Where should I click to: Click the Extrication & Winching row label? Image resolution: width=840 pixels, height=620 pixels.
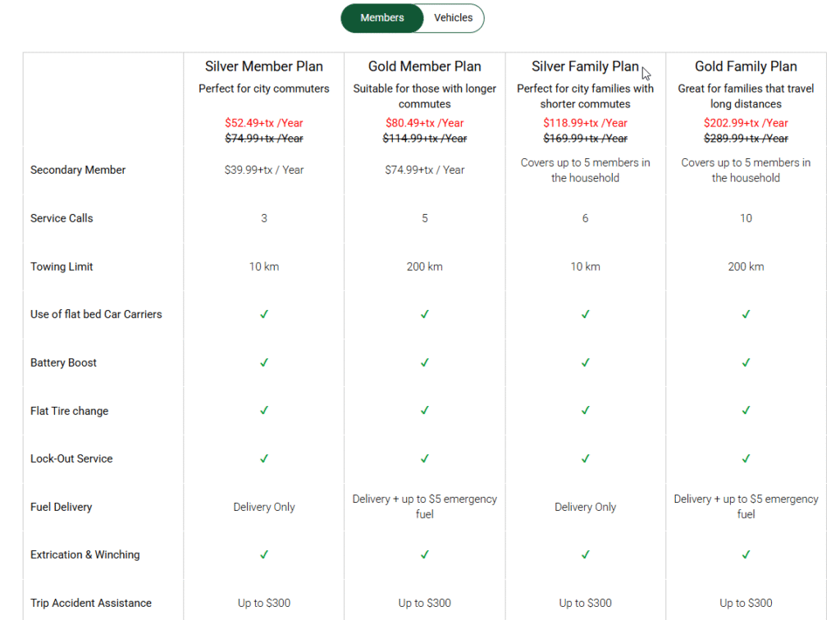(x=85, y=554)
